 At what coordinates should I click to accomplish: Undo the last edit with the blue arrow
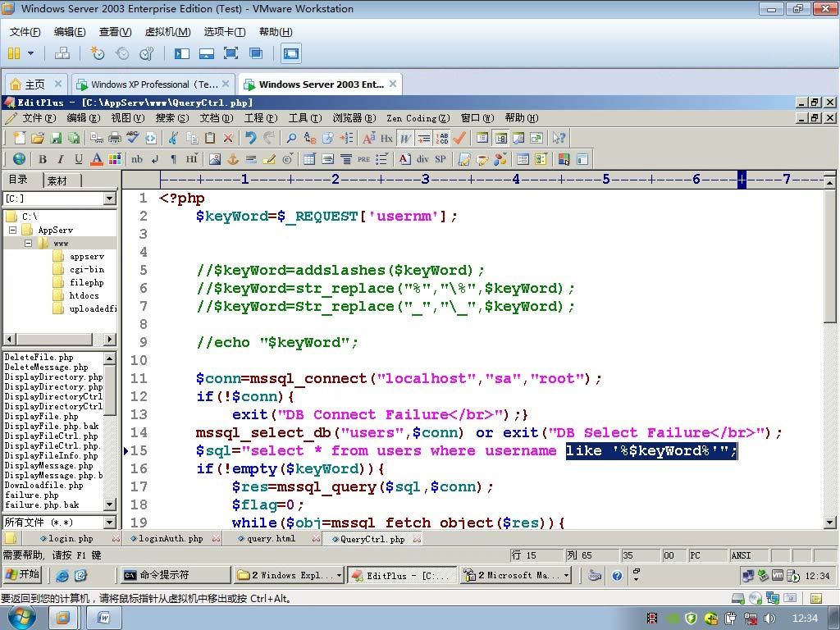(x=251, y=138)
